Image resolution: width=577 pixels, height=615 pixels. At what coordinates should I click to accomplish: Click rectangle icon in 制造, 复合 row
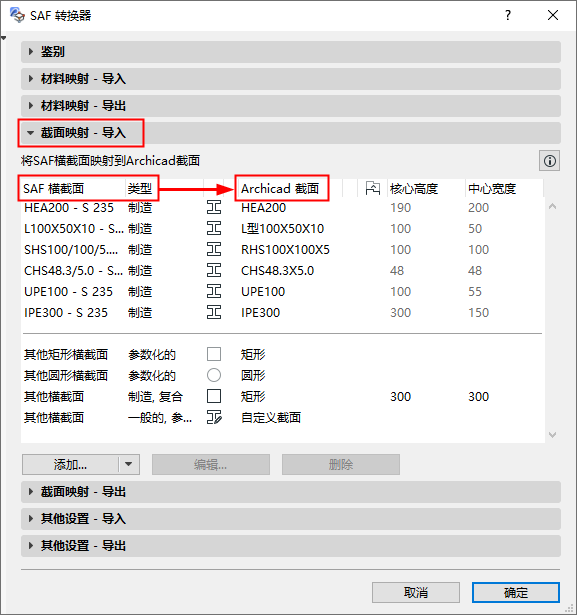click(x=214, y=396)
